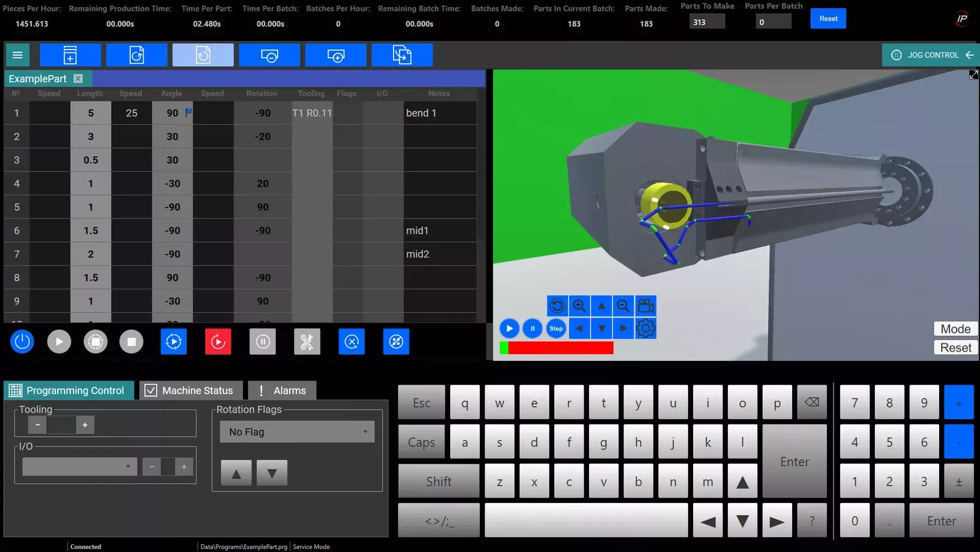Click the add new program page icon

(70, 55)
